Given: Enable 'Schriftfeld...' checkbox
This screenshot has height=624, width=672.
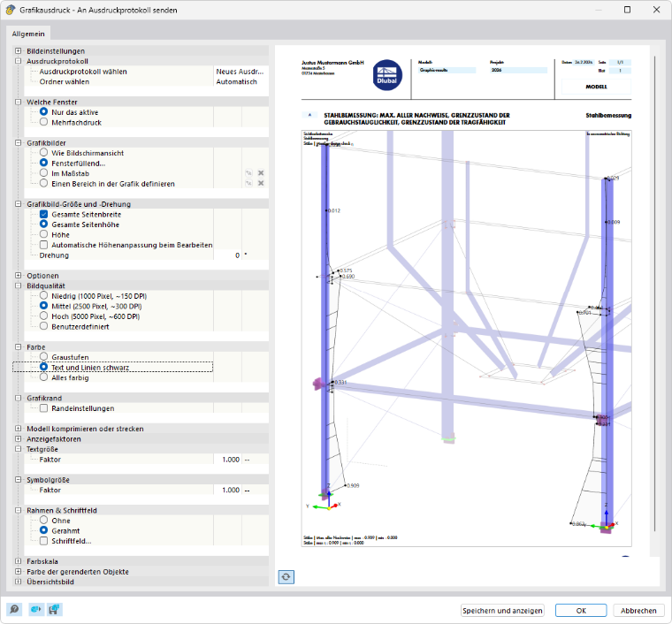Looking at the screenshot, I should [43, 541].
